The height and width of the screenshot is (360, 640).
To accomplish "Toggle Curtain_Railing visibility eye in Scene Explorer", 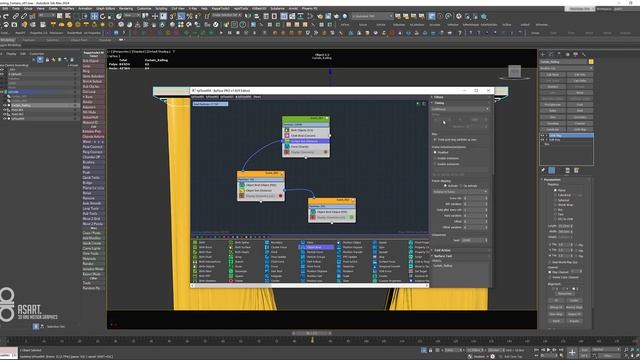I will (4, 105).
